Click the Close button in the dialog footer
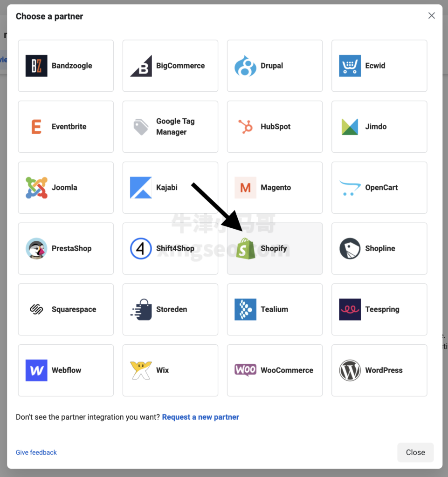448x477 pixels. [415, 452]
